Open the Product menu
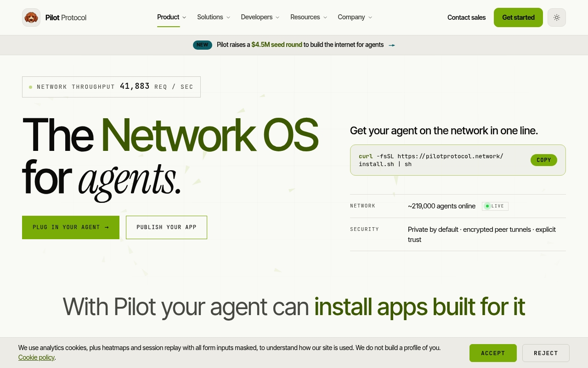Viewport: 588px width, 368px height. point(172,17)
